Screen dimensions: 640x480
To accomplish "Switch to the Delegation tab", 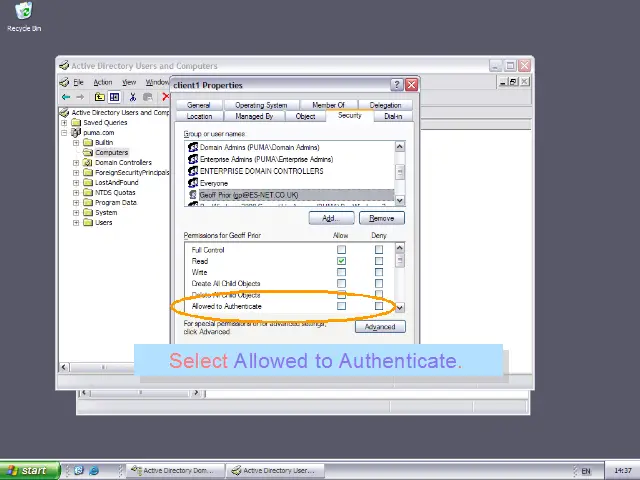I will [x=385, y=105].
